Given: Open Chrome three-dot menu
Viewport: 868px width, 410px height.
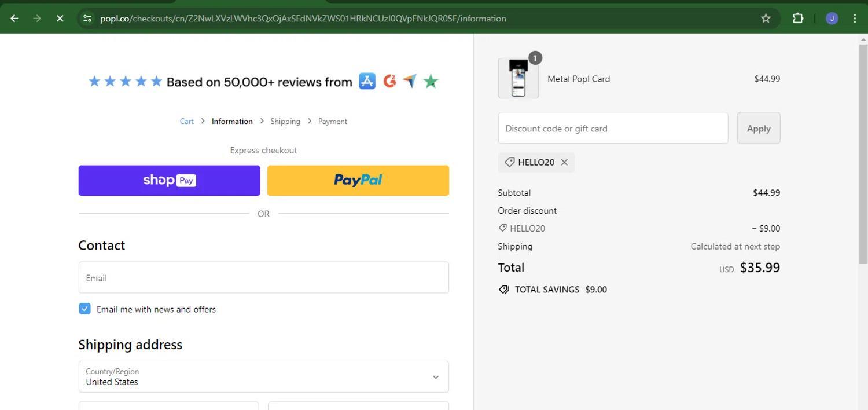Looking at the screenshot, I should tap(855, 19).
